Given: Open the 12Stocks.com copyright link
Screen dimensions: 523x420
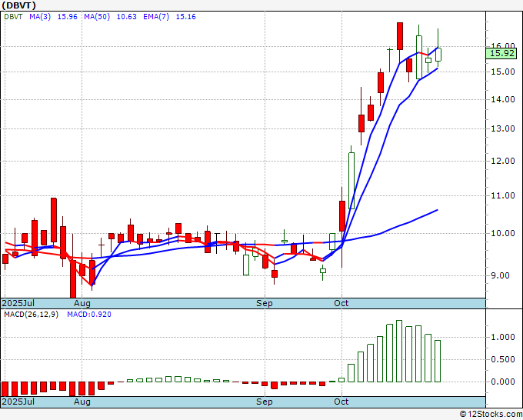Looking at the screenshot, I should [491, 415].
